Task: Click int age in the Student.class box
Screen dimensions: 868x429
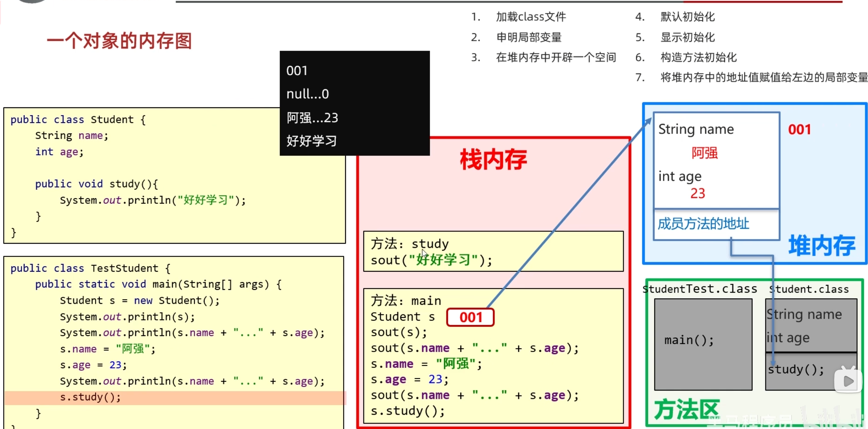Action: 788,338
